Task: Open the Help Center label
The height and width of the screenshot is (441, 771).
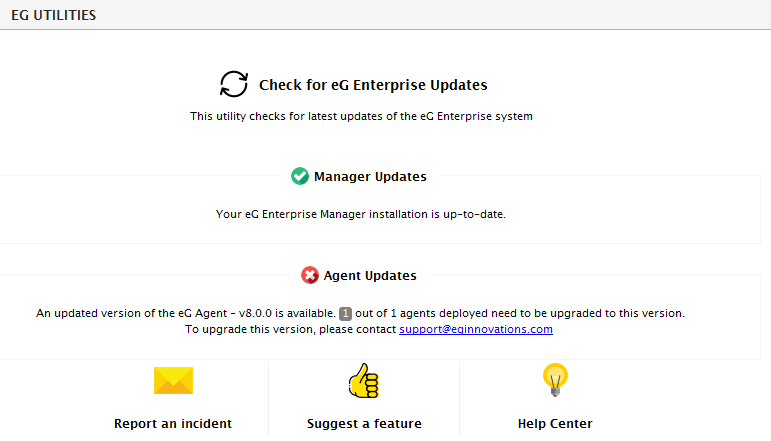Action: (x=555, y=423)
